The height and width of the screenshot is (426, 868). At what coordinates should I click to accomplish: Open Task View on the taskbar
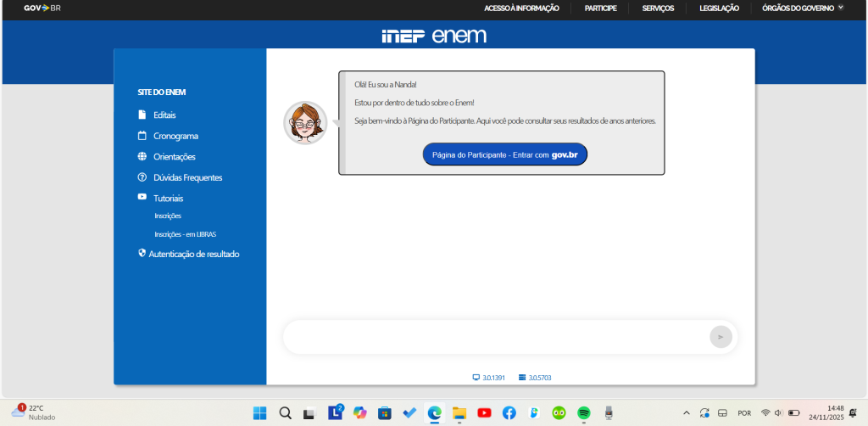click(x=309, y=413)
